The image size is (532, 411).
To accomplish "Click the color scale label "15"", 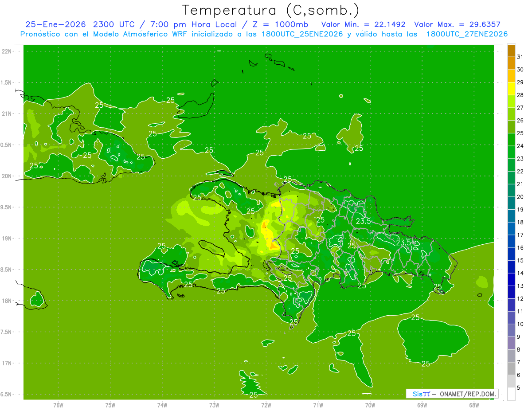I will tap(520, 261).
